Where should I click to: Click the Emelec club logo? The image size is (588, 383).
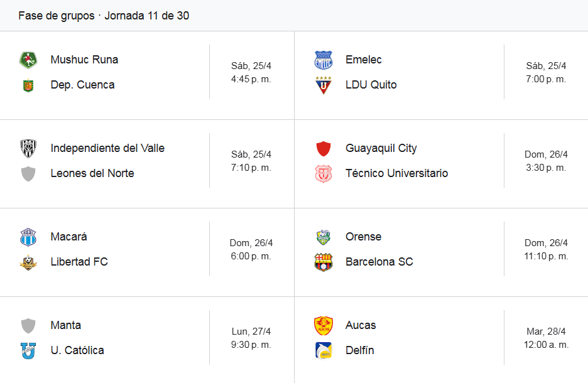tap(324, 60)
